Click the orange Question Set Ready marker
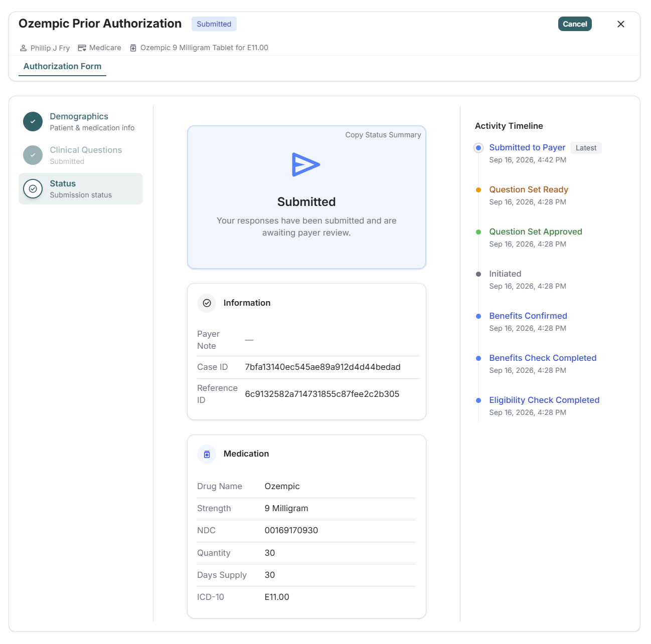Screen dimensions: 651x644 (478, 190)
